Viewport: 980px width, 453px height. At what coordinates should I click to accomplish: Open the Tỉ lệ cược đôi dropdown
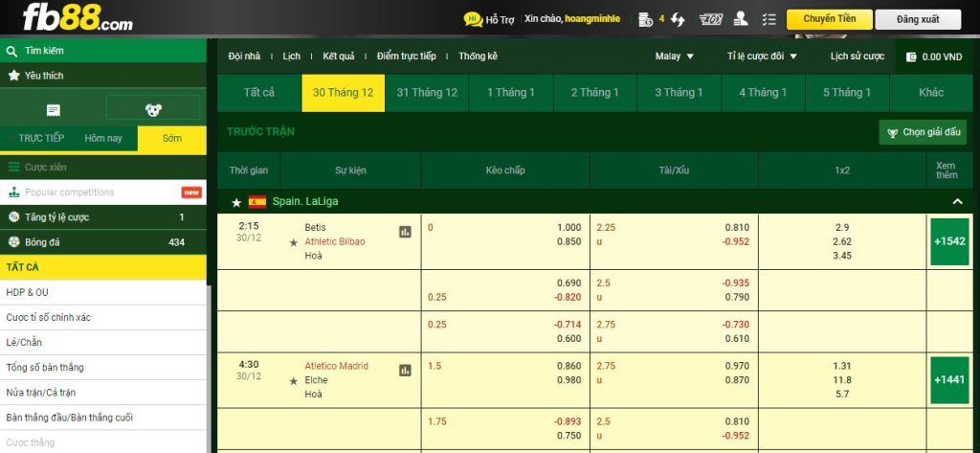tap(762, 57)
